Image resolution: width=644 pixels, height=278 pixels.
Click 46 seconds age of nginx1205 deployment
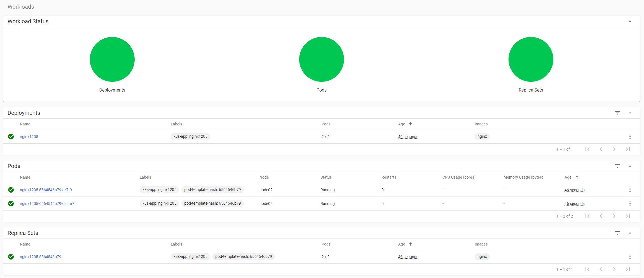click(x=408, y=137)
